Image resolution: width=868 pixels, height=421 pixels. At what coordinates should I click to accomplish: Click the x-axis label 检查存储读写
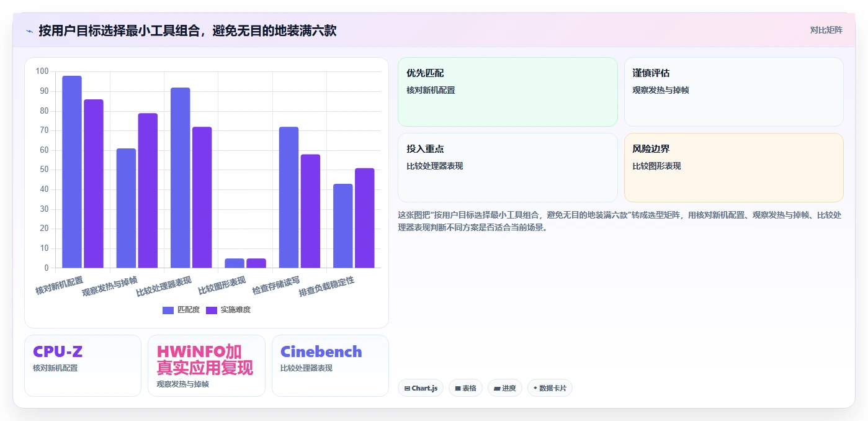[277, 286]
